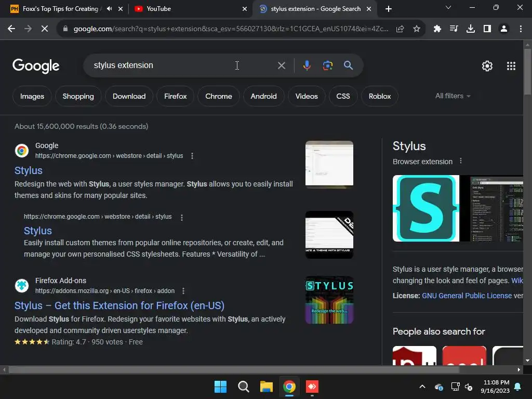Open Windows taskbar search
The width and height of the screenshot is (532, 399).
(x=244, y=387)
